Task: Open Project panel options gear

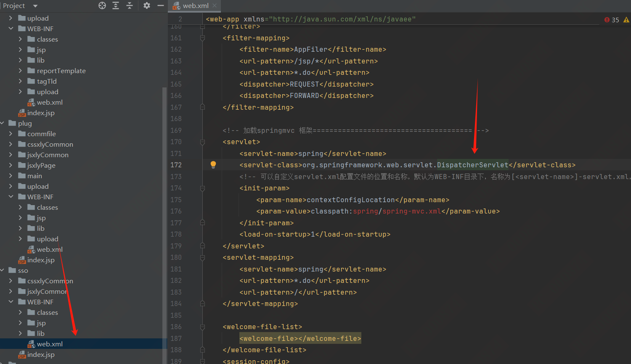Action: pyautogui.click(x=146, y=5)
